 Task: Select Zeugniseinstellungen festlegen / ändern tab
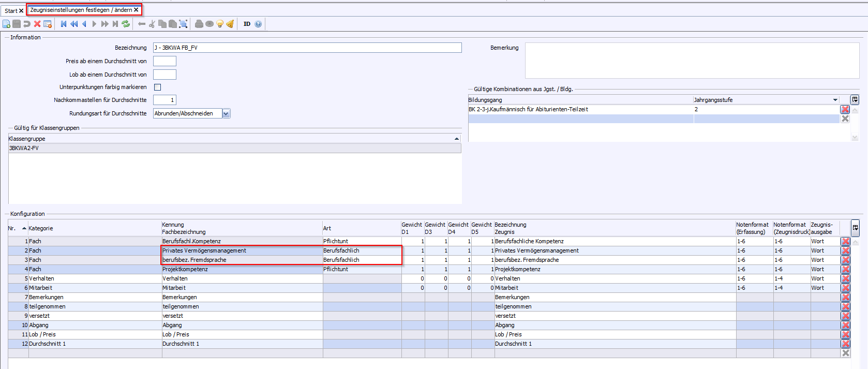(x=81, y=10)
